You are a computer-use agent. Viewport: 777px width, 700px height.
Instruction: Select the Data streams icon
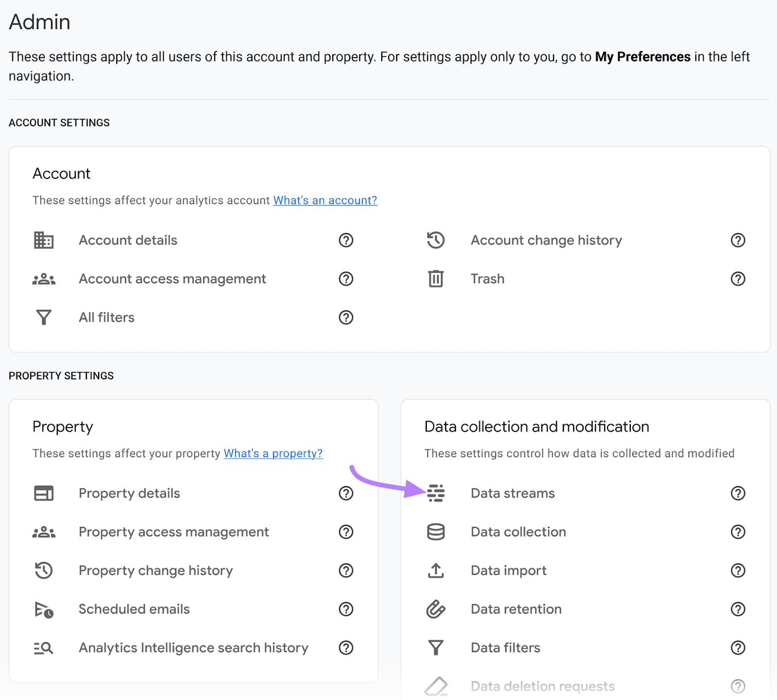(437, 493)
